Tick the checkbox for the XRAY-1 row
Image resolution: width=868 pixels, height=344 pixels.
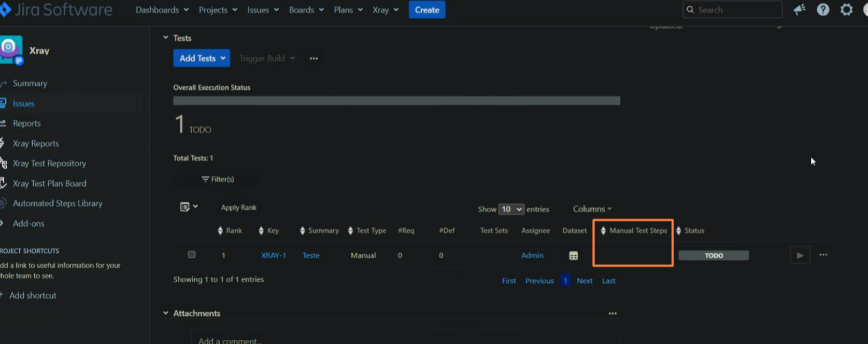click(x=192, y=255)
